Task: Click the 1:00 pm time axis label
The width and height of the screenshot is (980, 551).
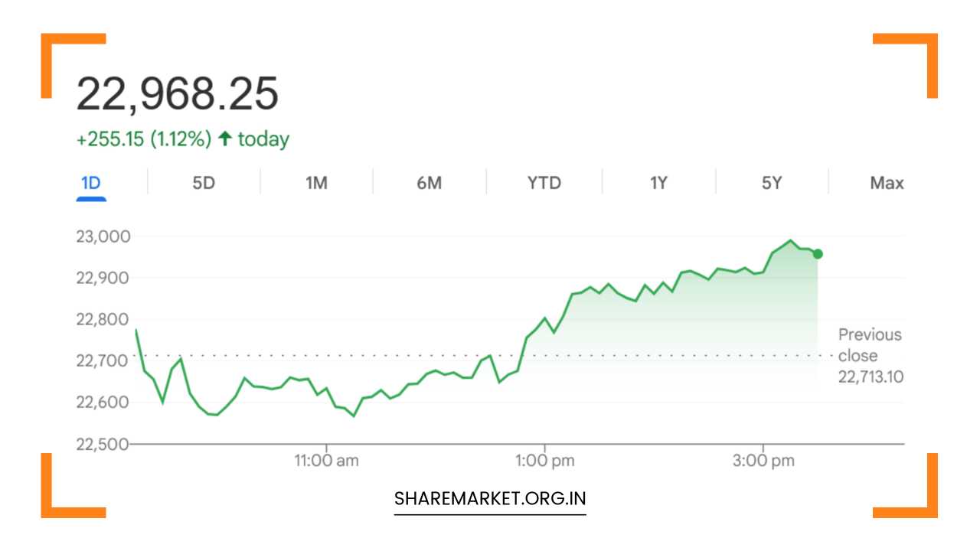Action: click(544, 461)
